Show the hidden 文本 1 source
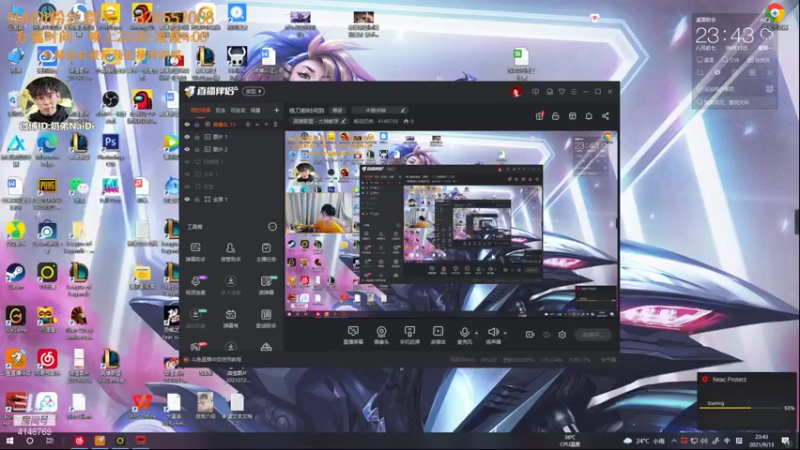The image size is (800, 450). pyautogui.click(x=187, y=174)
